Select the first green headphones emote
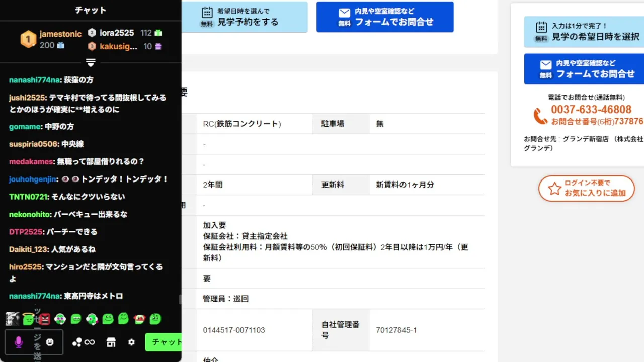This screenshot has height=362, width=644. (x=60, y=319)
